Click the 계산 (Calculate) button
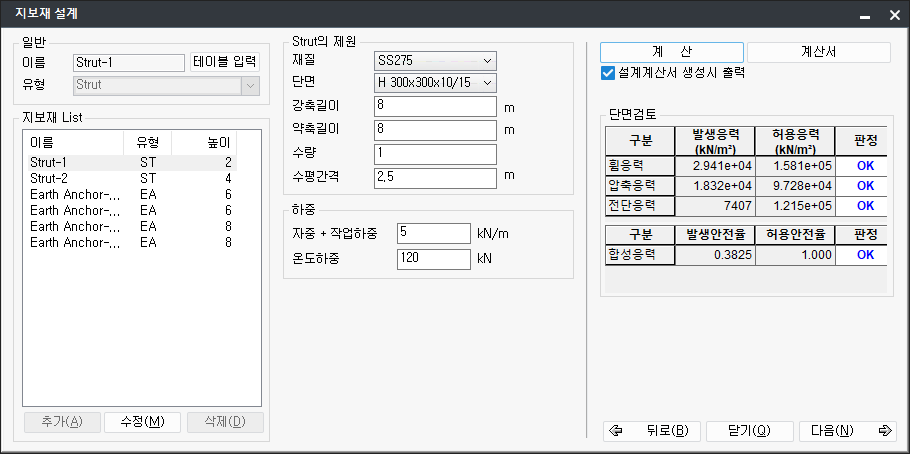This screenshot has height=454, width=910. 671,52
